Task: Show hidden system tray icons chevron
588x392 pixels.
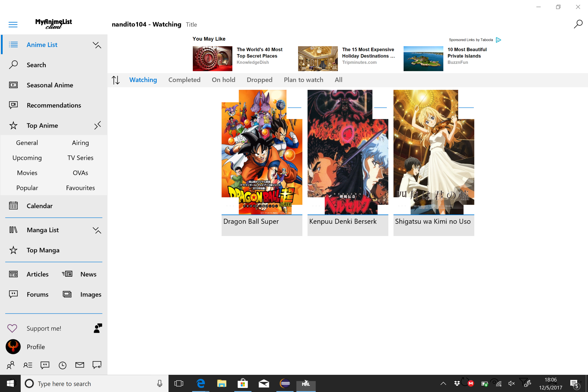Action: (443, 383)
